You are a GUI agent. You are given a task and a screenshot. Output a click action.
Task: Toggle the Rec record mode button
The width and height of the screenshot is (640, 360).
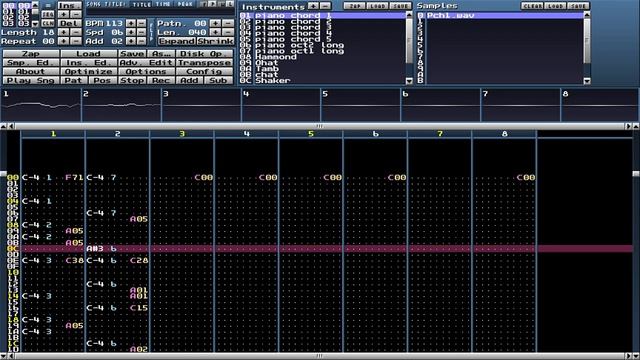[x=161, y=80]
